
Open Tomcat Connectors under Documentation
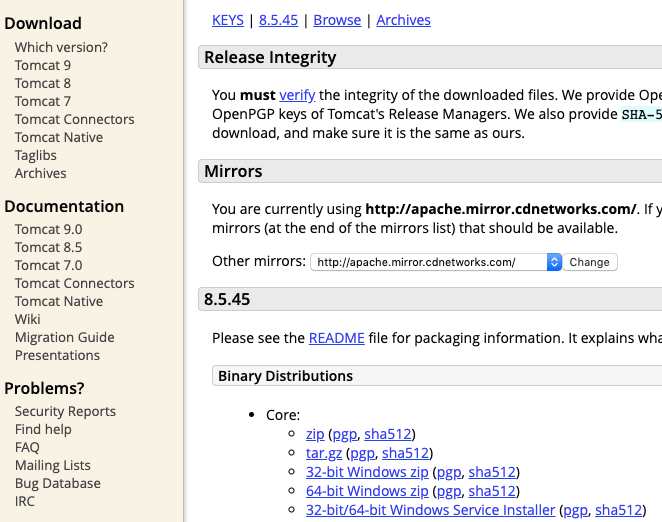pyautogui.click(x=74, y=283)
